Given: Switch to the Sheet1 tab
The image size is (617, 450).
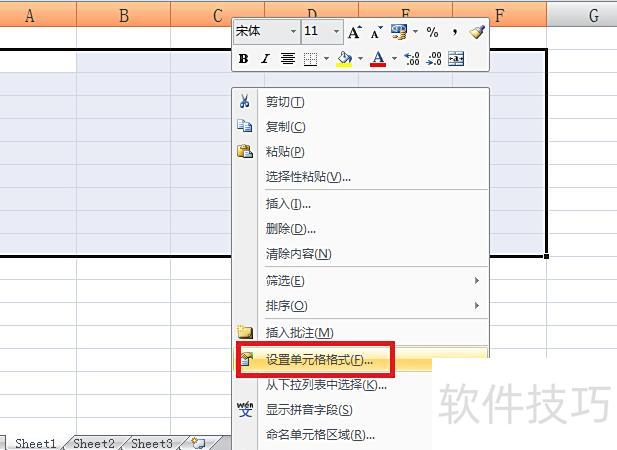Looking at the screenshot, I should point(35,443).
